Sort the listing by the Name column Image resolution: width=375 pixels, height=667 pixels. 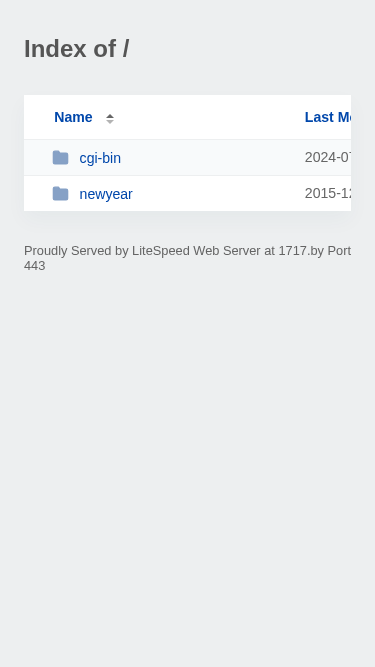tap(73, 117)
